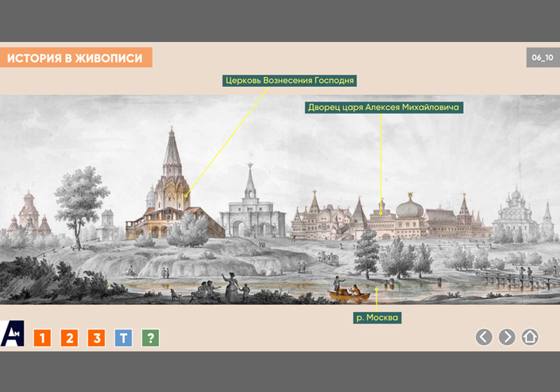Image resolution: width=560 pixels, height=392 pixels.
Task: Click the orange boat on the river
Action: tap(349, 295)
